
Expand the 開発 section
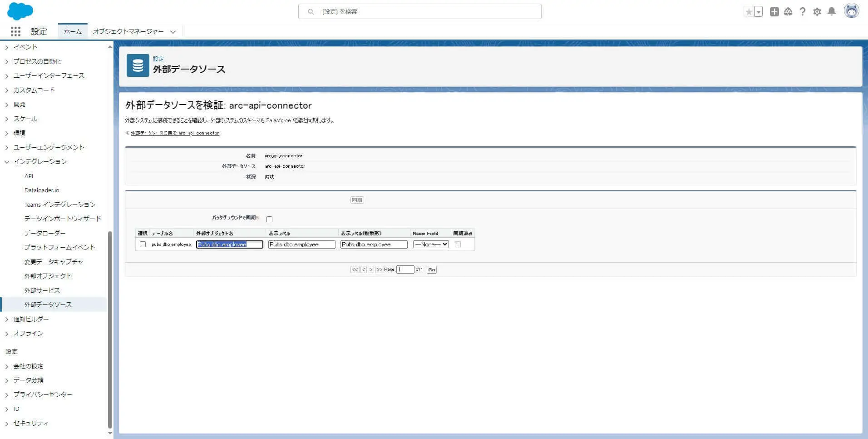pyautogui.click(x=7, y=105)
